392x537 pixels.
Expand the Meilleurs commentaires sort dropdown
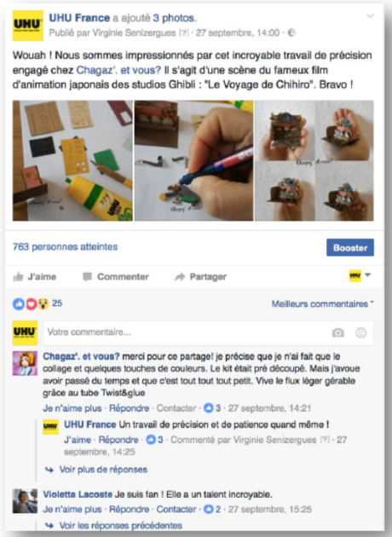pos(322,303)
